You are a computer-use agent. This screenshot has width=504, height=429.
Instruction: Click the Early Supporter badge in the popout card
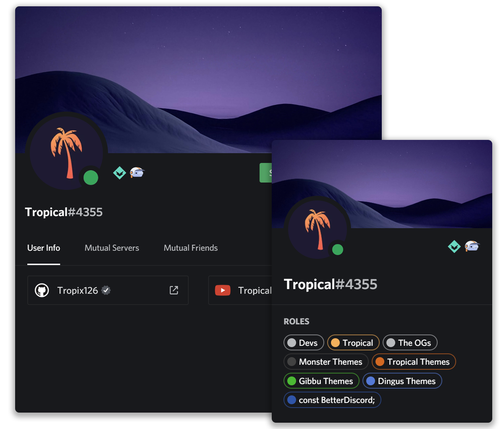coord(472,246)
